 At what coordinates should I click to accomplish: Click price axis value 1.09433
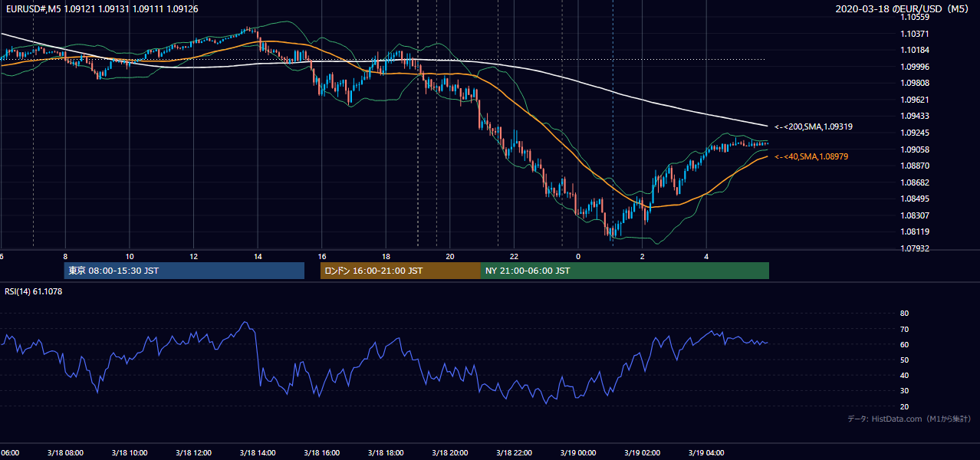915,116
